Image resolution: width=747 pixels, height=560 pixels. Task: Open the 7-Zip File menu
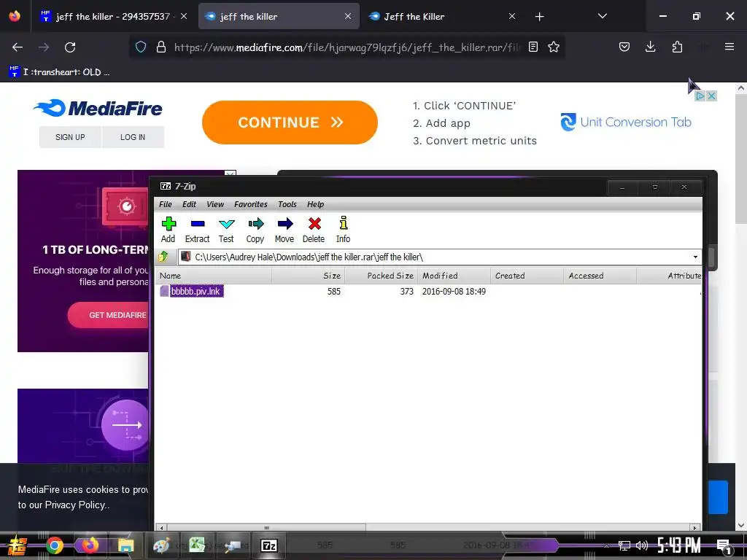(x=166, y=204)
